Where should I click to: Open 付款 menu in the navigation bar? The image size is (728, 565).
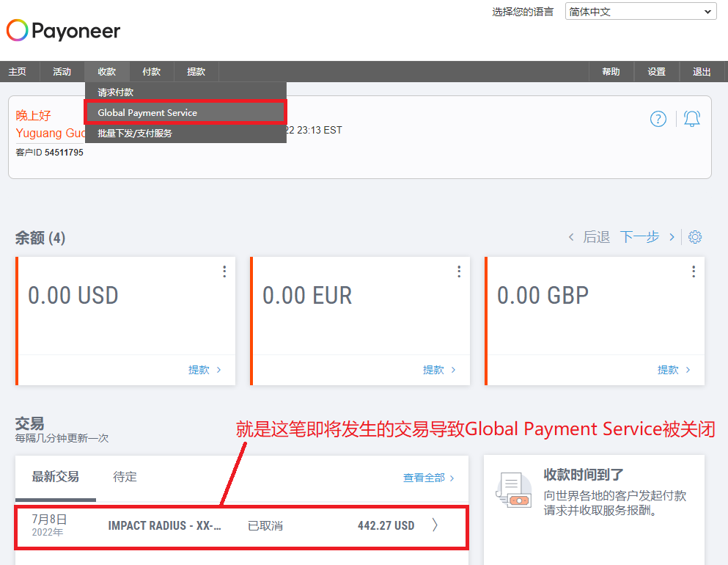[x=151, y=72]
